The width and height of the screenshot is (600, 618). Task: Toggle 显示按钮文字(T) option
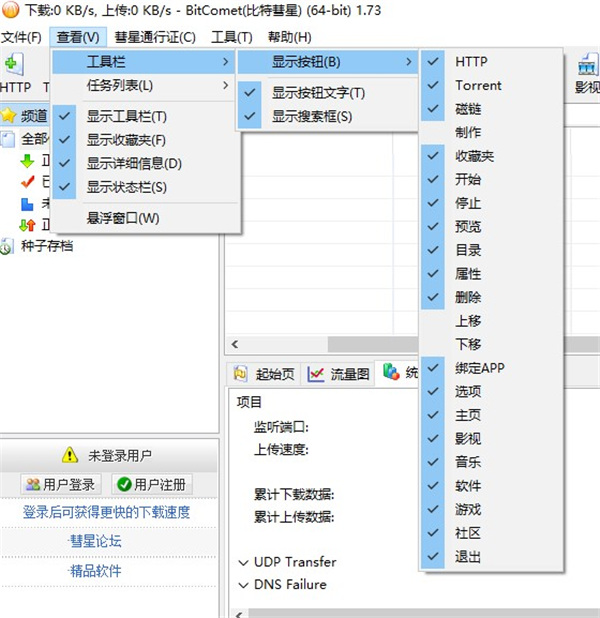[x=327, y=93]
